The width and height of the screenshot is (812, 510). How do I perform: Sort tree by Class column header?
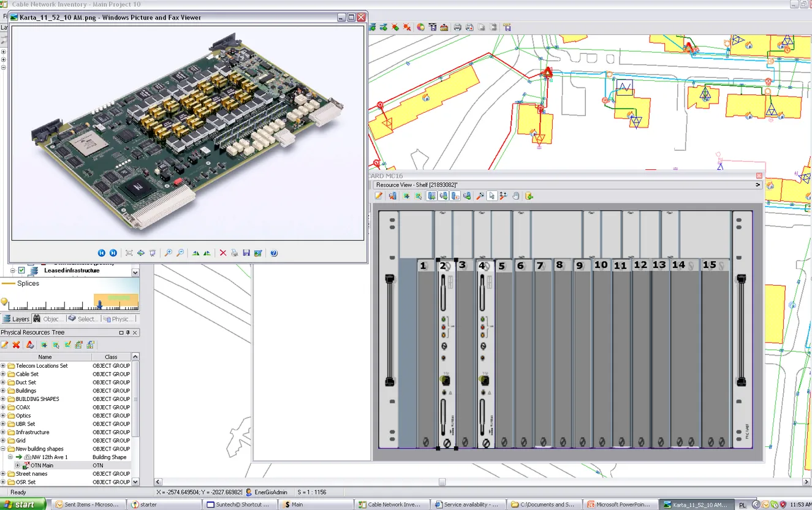coord(111,357)
